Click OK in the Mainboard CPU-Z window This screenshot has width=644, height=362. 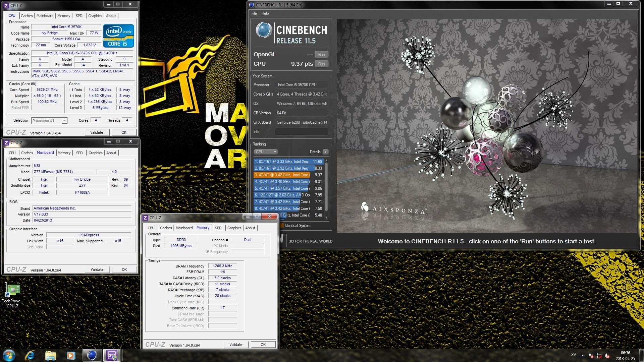(124, 269)
